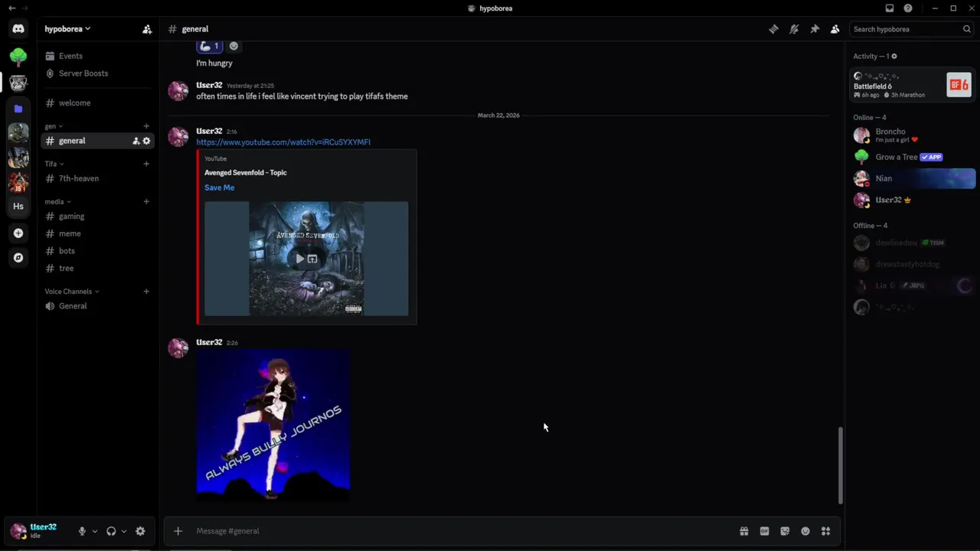
Task: Add a server with plus icon
Action: click(x=18, y=233)
